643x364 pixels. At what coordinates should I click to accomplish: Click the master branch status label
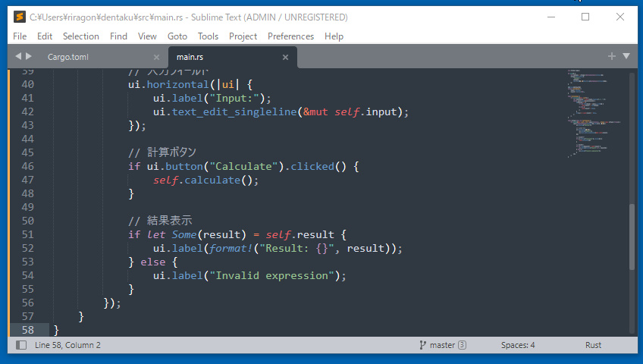pos(442,345)
